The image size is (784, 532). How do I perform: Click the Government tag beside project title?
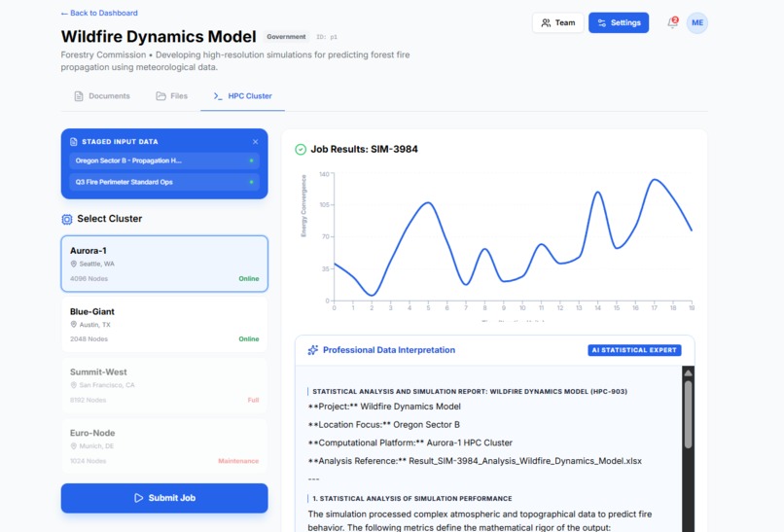point(286,37)
